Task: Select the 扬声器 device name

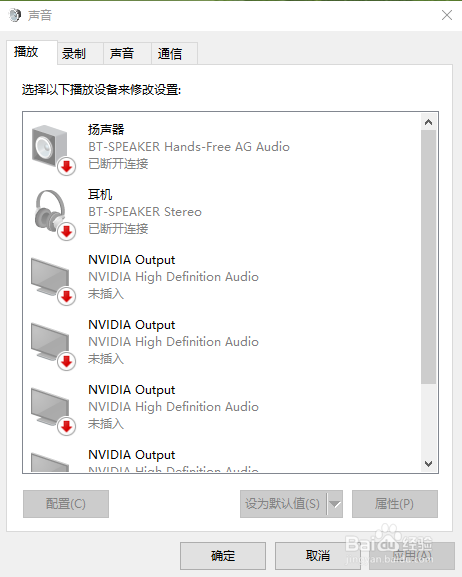Action: (106, 130)
